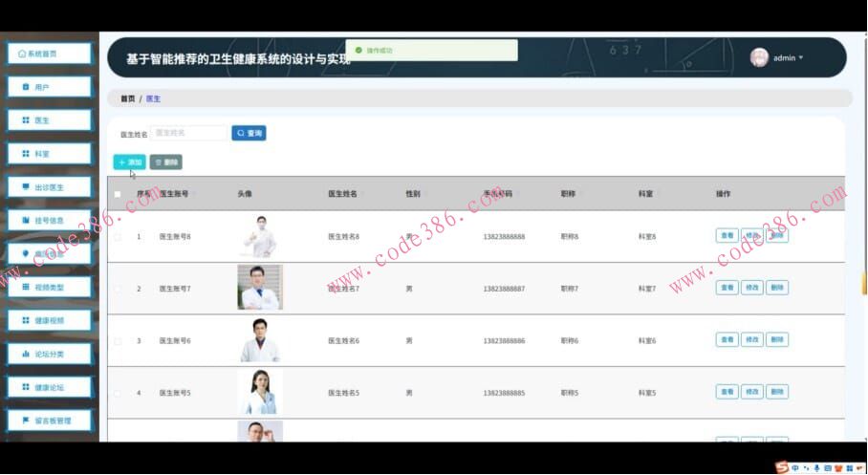Click the 职称 column header
Image resolution: width=868 pixels, height=475 pixels.
[568, 194]
